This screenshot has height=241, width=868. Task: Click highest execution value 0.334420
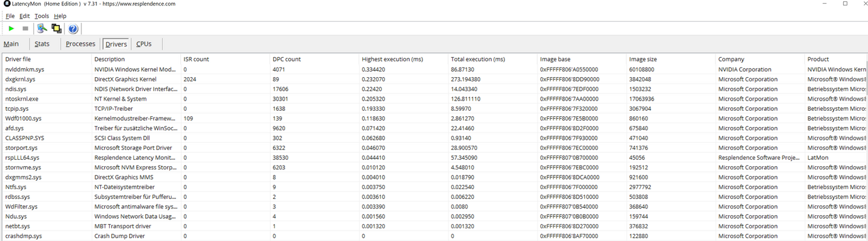pos(374,69)
